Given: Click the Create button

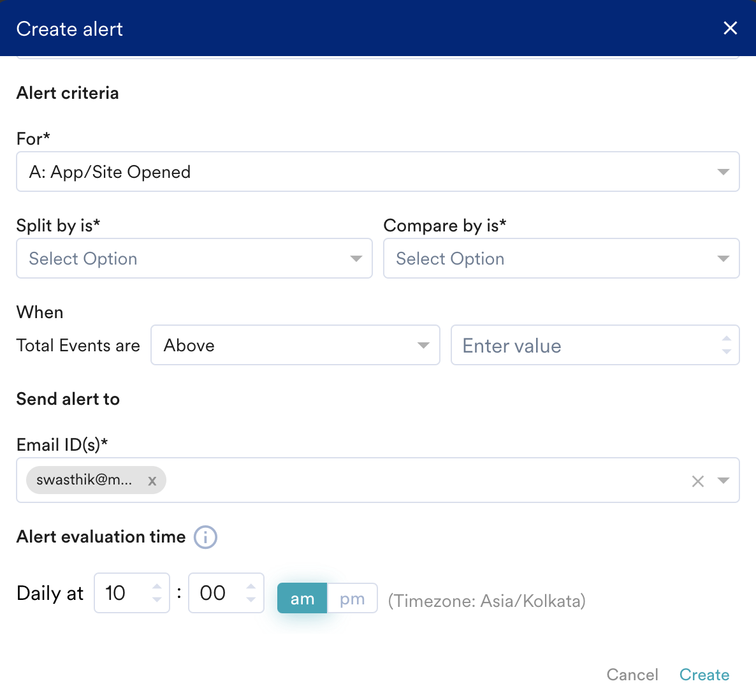Looking at the screenshot, I should 704,674.
